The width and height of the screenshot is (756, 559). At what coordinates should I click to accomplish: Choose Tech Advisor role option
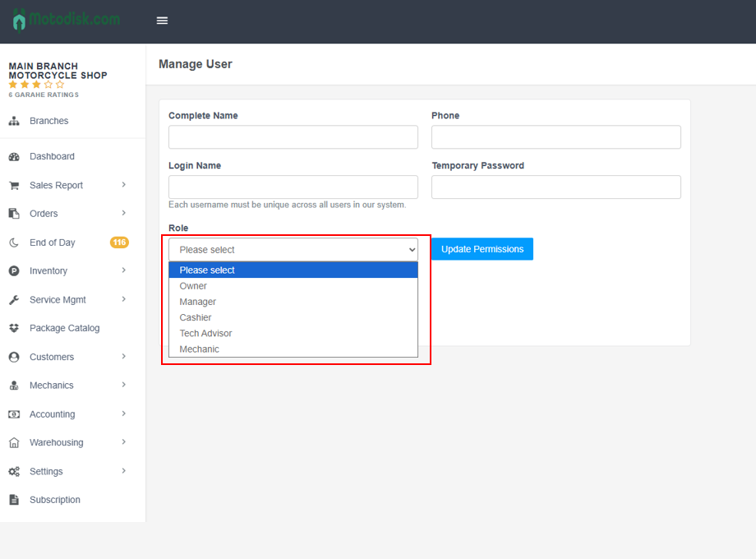click(x=205, y=333)
